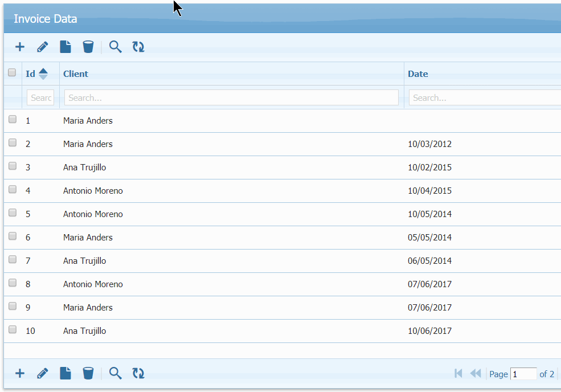The height and width of the screenshot is (392, 561).
Task: Click the Date column header
Action: click(x=418, y=73)
